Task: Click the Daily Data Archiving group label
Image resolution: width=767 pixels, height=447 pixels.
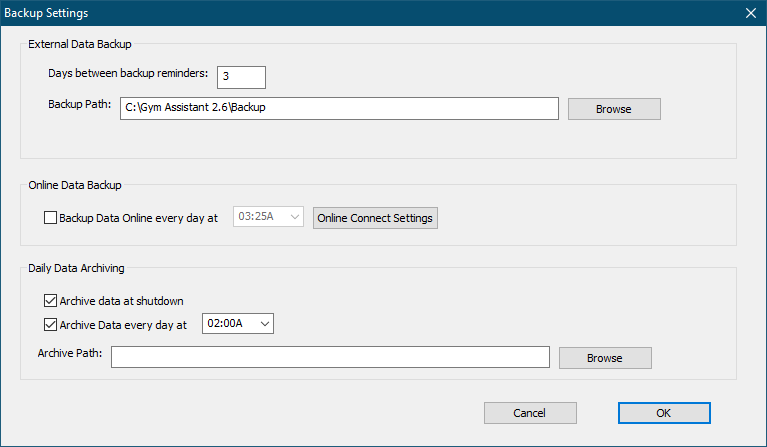Action: pos(76,268)
